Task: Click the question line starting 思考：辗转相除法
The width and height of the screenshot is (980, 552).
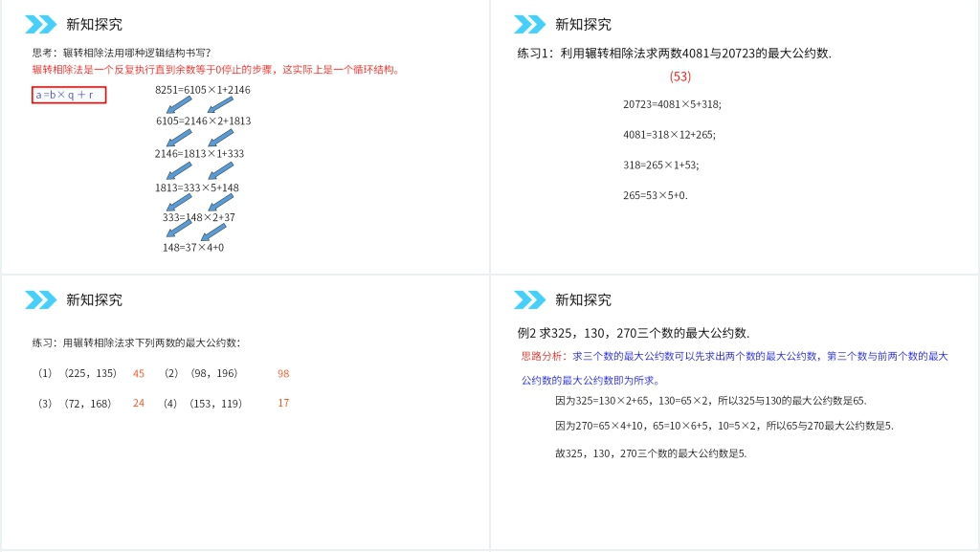Action: pos(122,53)
